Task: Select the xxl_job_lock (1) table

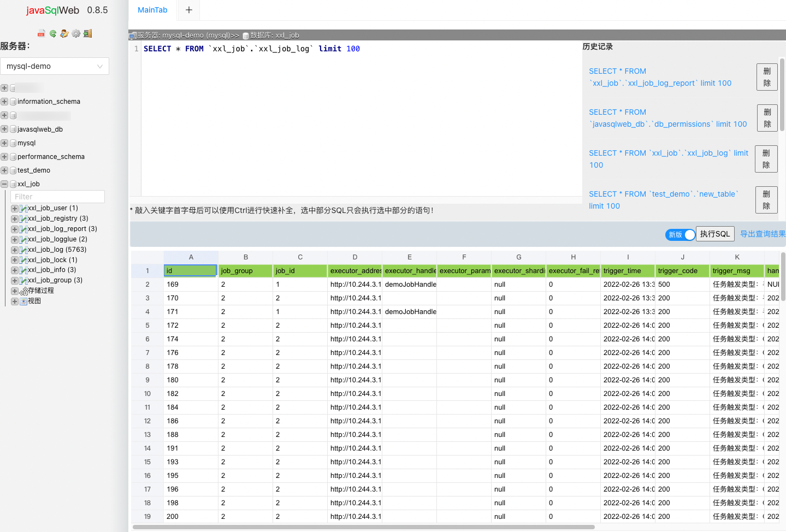Action: (x=52, y=260)
